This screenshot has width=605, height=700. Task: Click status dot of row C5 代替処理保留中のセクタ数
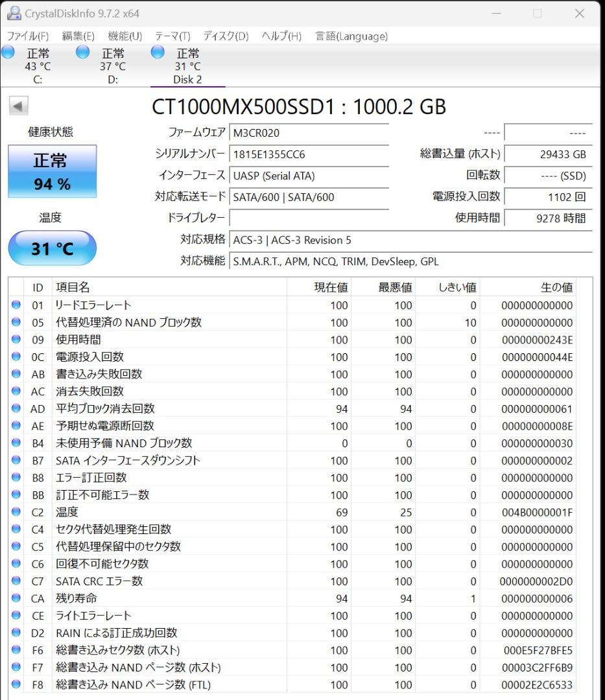(16, 546)
